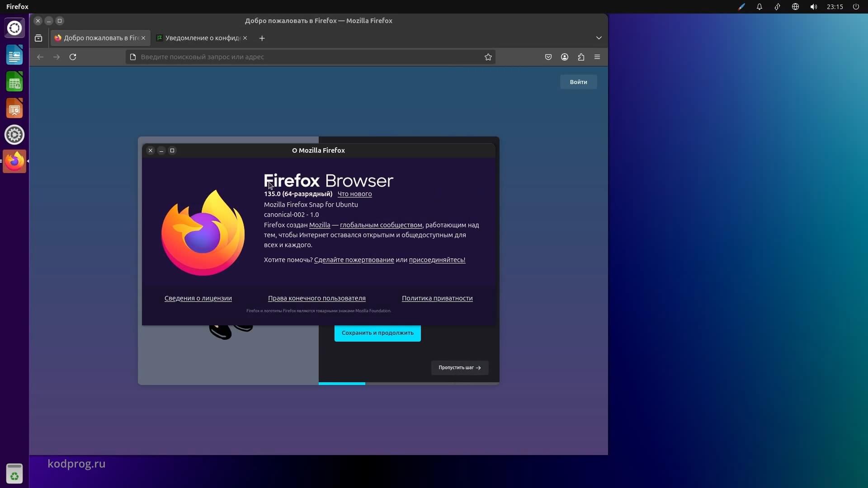
Task: Open the 'глобальным сообществом' link
Action: click(381, 225)
